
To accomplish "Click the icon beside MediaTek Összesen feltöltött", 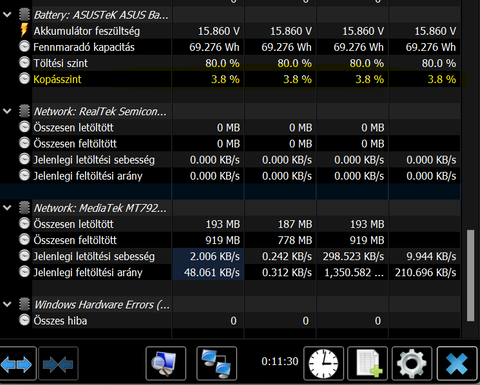I will coord(24,240).
